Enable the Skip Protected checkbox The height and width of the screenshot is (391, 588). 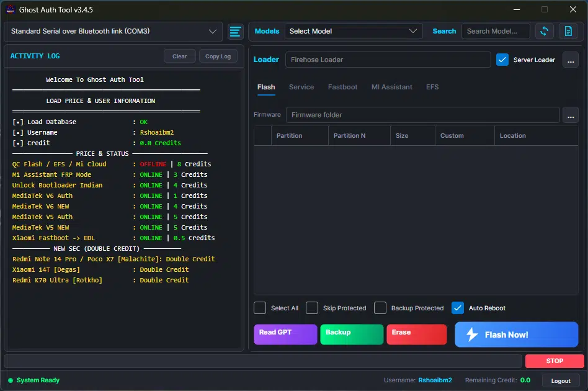point(311,308)
